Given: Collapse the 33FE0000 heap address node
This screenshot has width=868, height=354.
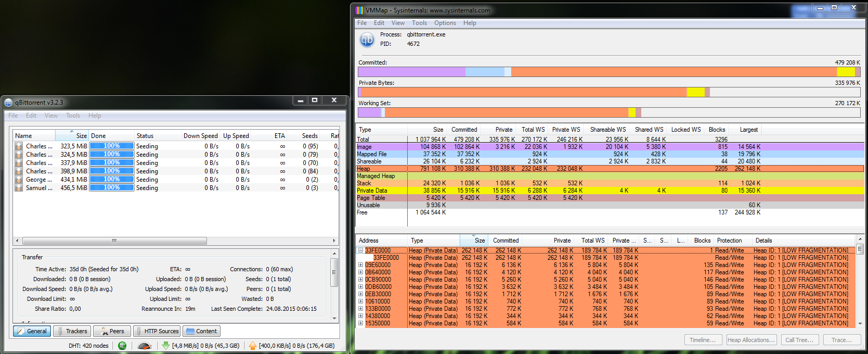Looking at the screenshot, I should pos(360,250).
